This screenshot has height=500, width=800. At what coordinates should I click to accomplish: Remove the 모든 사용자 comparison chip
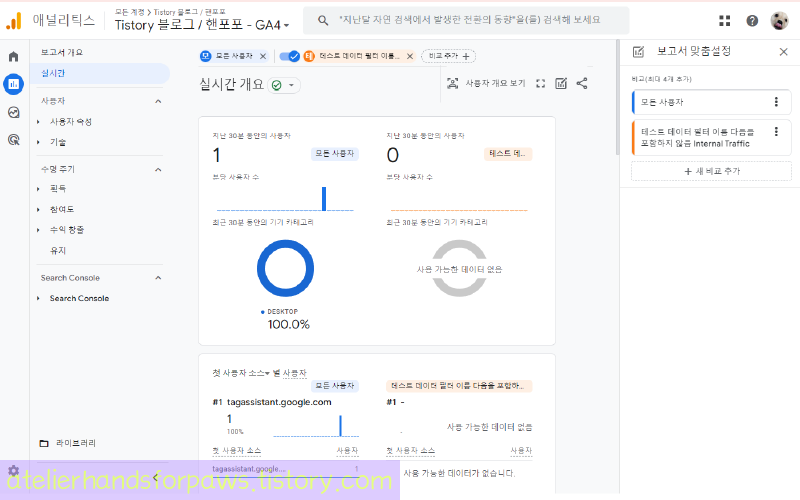[x=263, y=56]
